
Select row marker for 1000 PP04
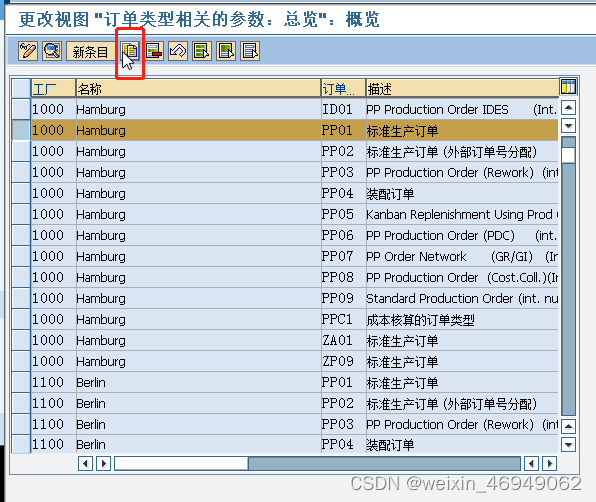21,193
